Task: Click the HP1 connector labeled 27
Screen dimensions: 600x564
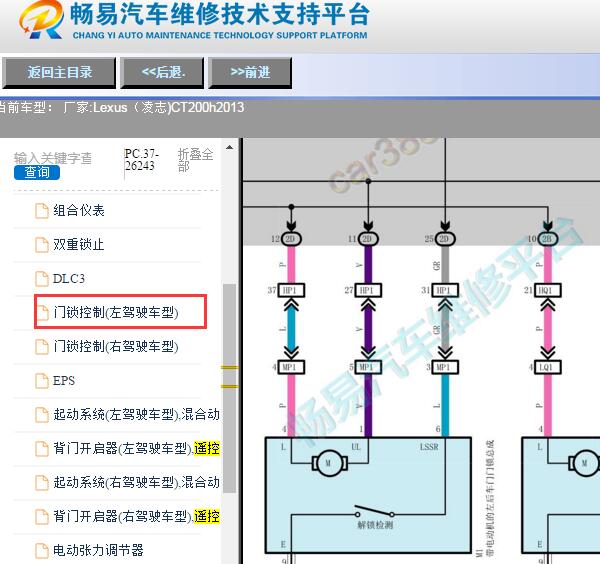Action: pos(368,290)
